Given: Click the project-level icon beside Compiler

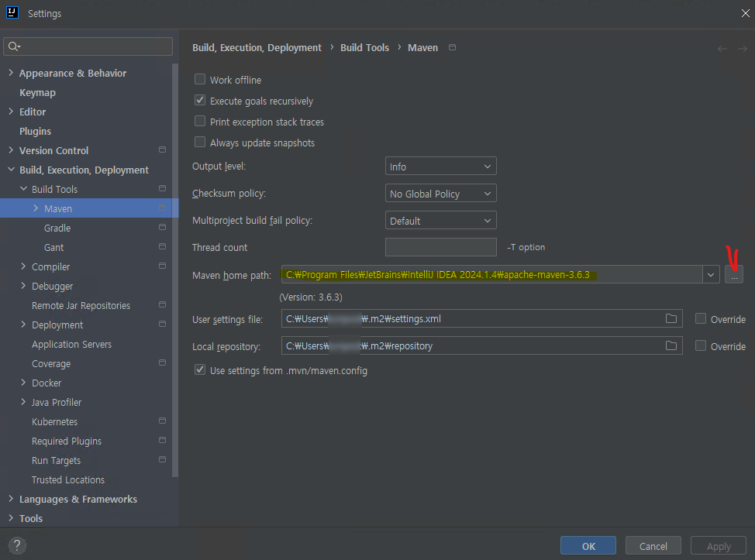Looking at the screenshot, I should click(x=162, y=266).
